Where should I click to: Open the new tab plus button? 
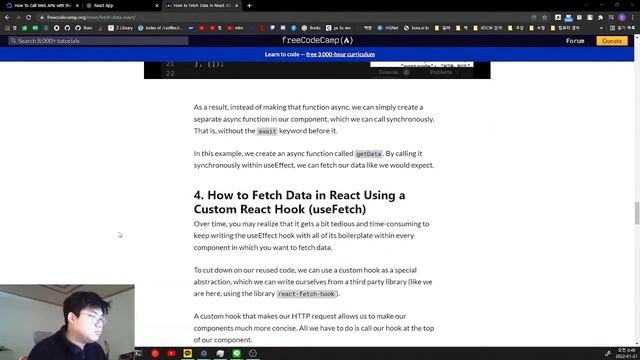pos(249,6)
